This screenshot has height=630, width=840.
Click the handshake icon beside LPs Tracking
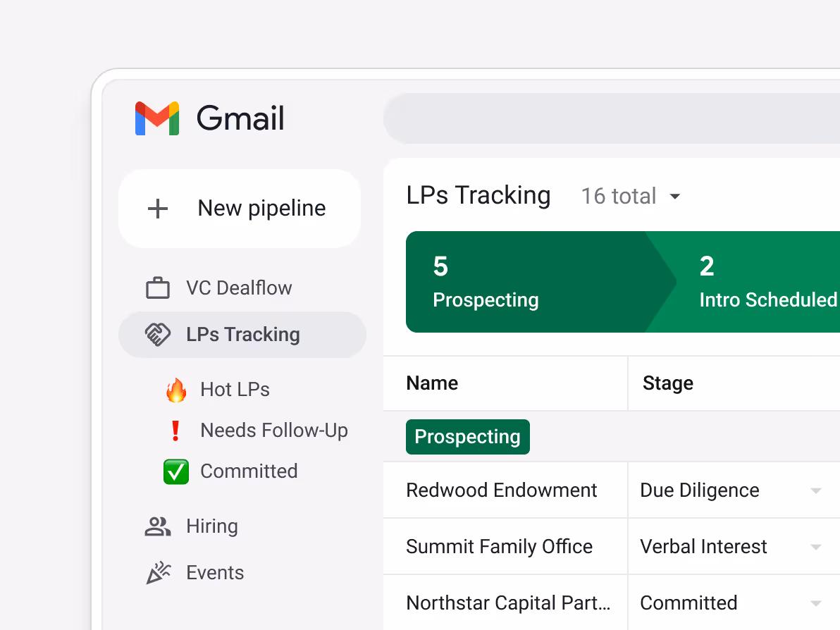click(158, 335)
